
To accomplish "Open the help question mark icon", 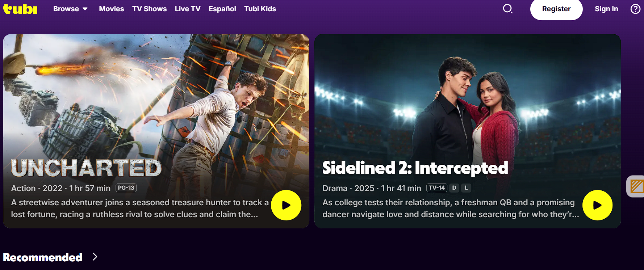I will point(635,9).
